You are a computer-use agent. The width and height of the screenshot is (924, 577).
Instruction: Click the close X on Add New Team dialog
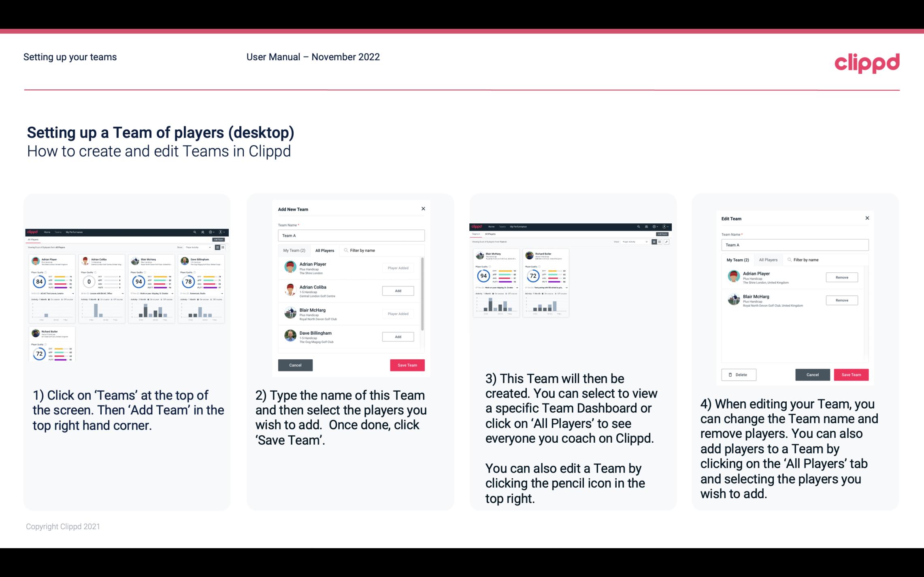point(423,209)
